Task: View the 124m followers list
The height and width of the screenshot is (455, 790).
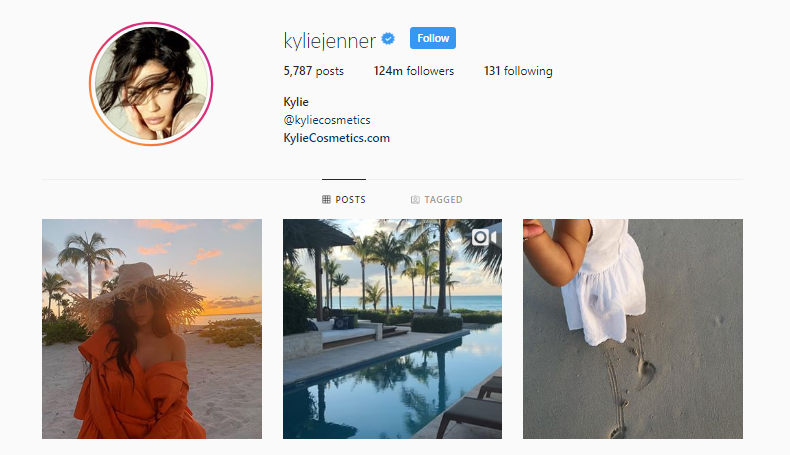Action: [414, 71]
